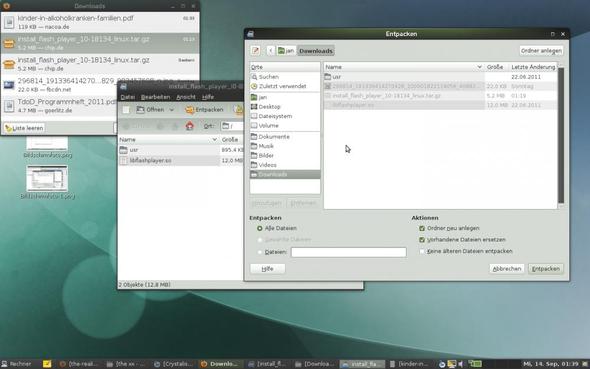The image size is (590, 369).
Task: Select Alle Dateien radio button
Action: [x=260, y=228]
